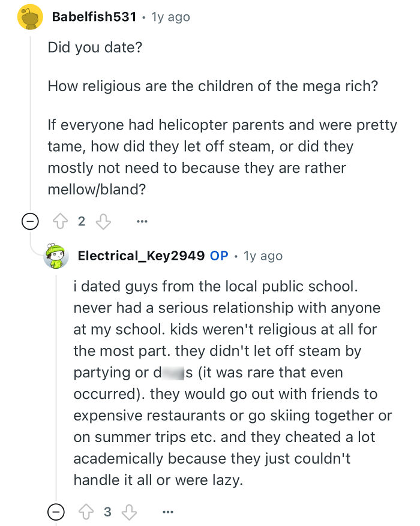Upvote Babelfish531's comment
420x526 pixels.
coord(61,221)
